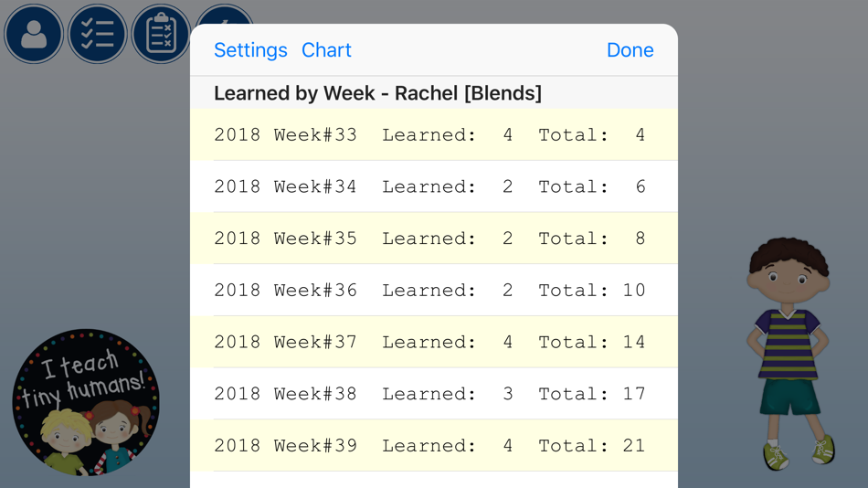Select the 2018 Week#34 row

[x=433, y=186]
